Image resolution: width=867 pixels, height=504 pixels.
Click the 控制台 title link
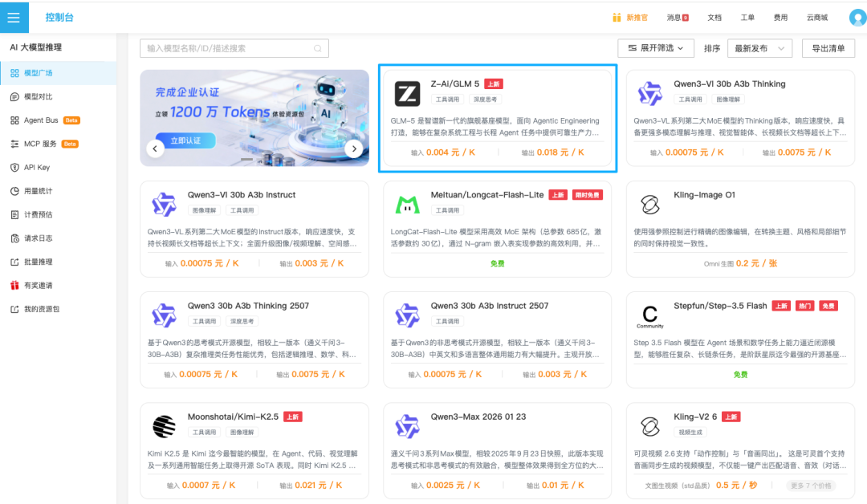point(59,18)
